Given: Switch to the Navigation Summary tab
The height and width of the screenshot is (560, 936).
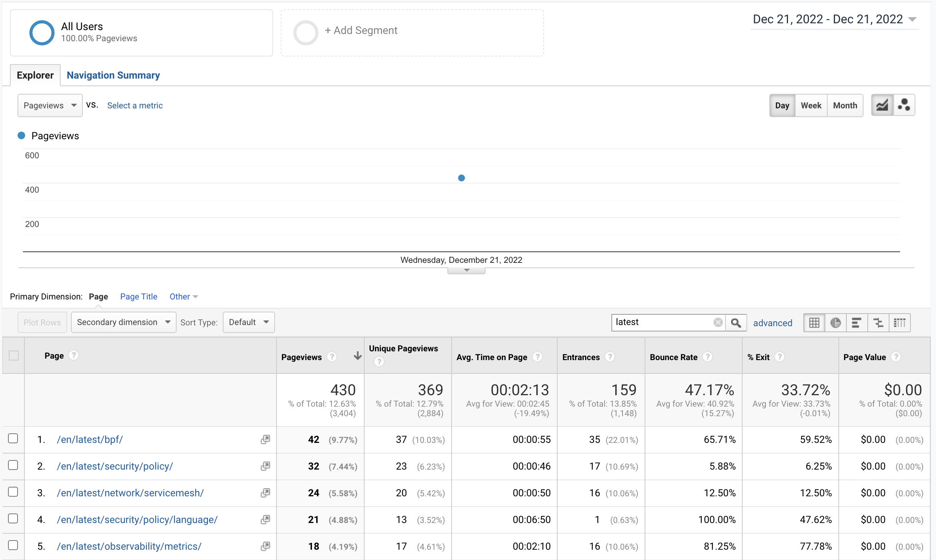Looking at the screenshot, I should tap(113, 75).
